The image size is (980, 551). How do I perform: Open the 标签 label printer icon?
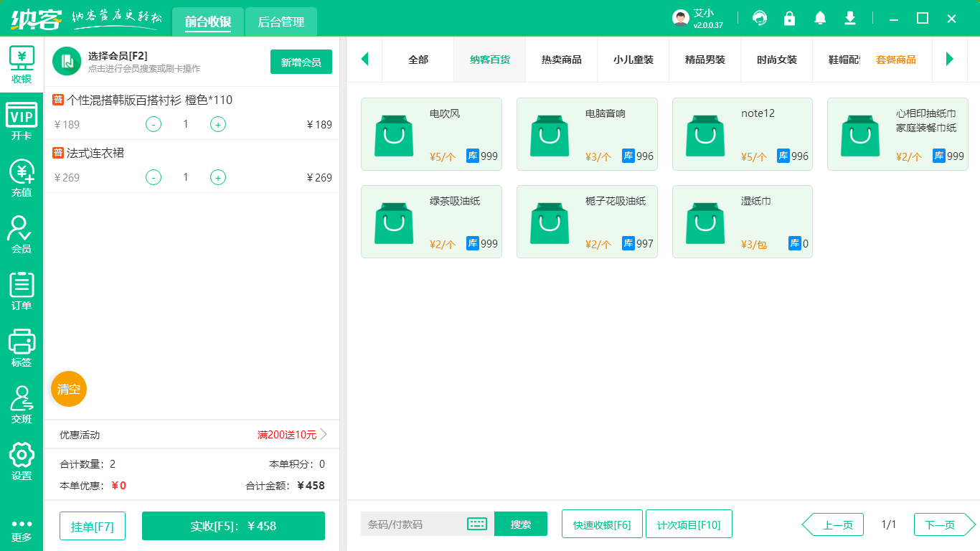22,348
